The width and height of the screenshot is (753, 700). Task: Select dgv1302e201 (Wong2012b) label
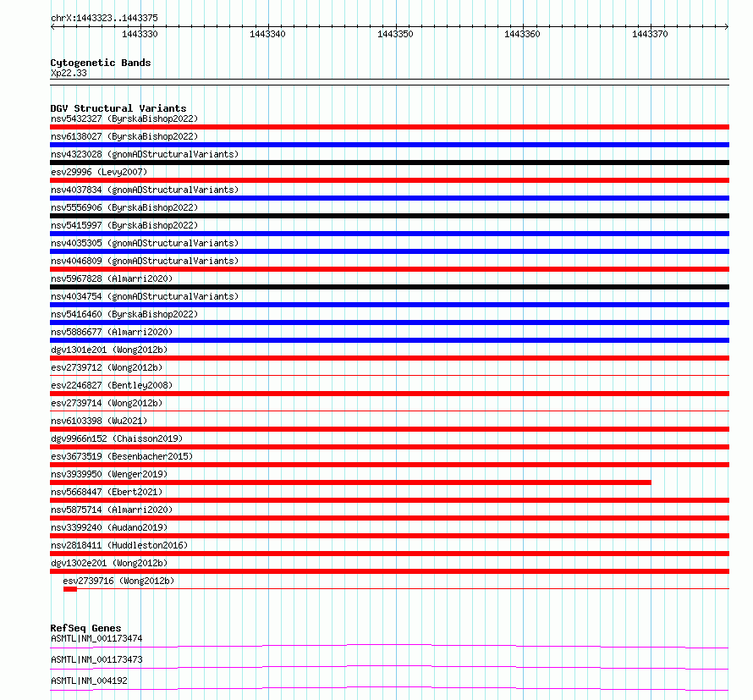coord(109,563)
